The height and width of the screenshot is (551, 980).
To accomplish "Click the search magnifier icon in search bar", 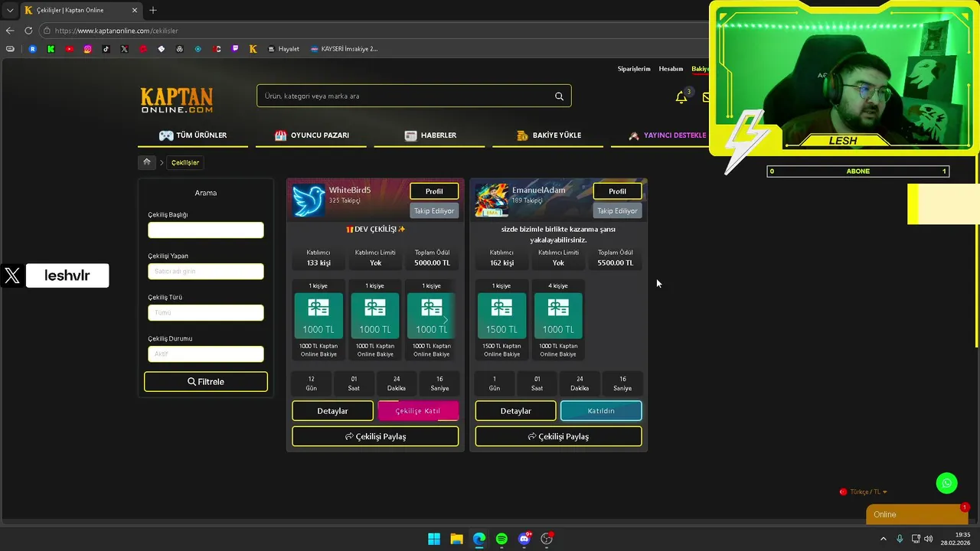I will point(559,96).
